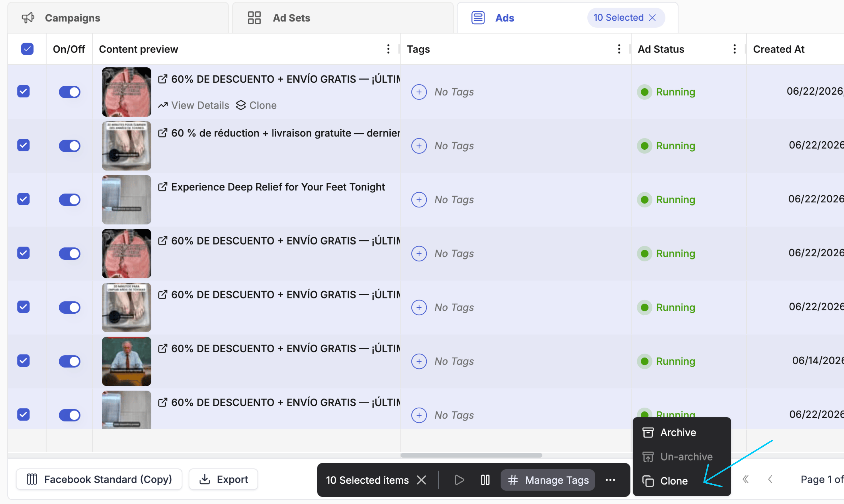Click the 06/14/2026 created date
This screenshot has height=504, width=844.
click(x=818, y=360)
